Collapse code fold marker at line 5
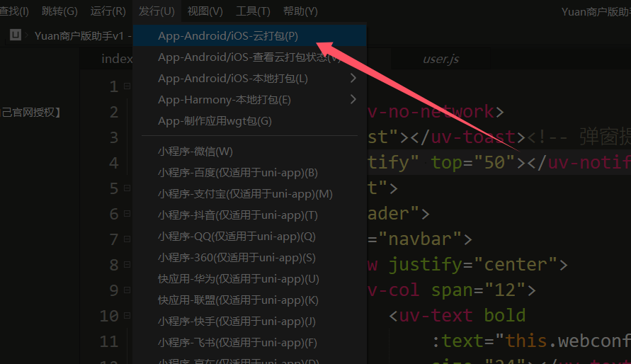Screen dimensions: 631x364 click(127, 188)
